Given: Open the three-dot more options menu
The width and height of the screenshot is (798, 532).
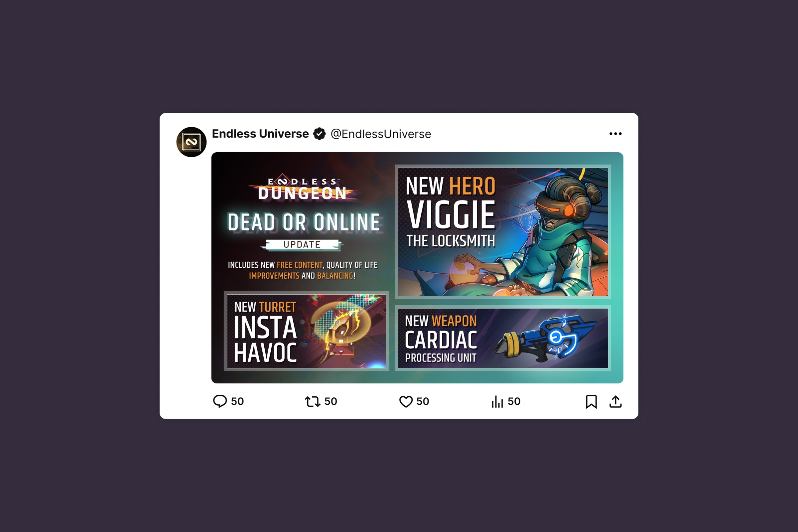Looking at the screenshot, I should point(615,134).
